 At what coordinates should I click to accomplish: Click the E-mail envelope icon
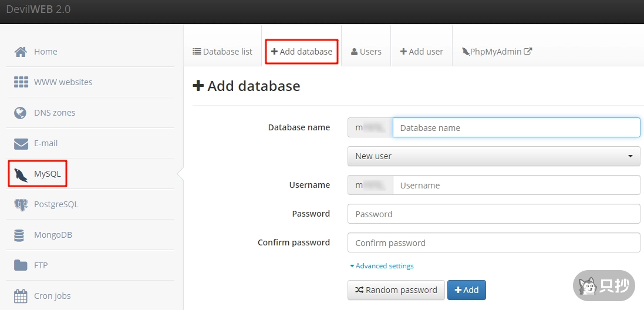pyautogui.click(x=21, y=143)
